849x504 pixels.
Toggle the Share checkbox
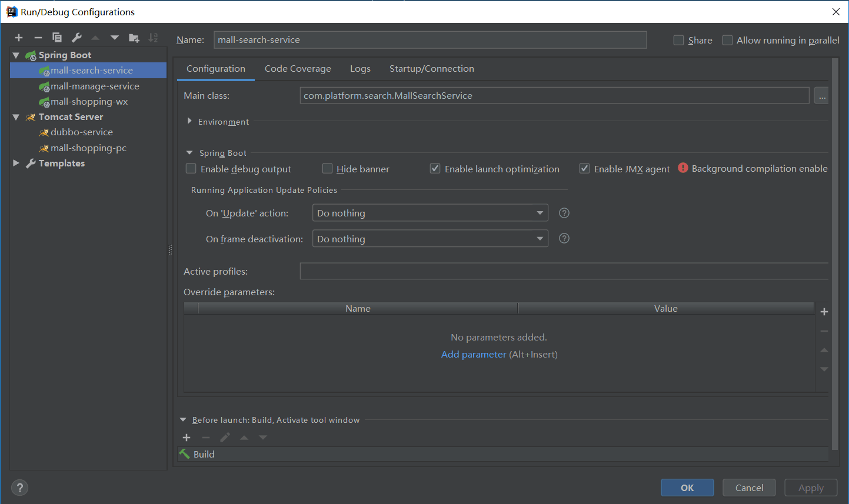click(x=678, y=40)
